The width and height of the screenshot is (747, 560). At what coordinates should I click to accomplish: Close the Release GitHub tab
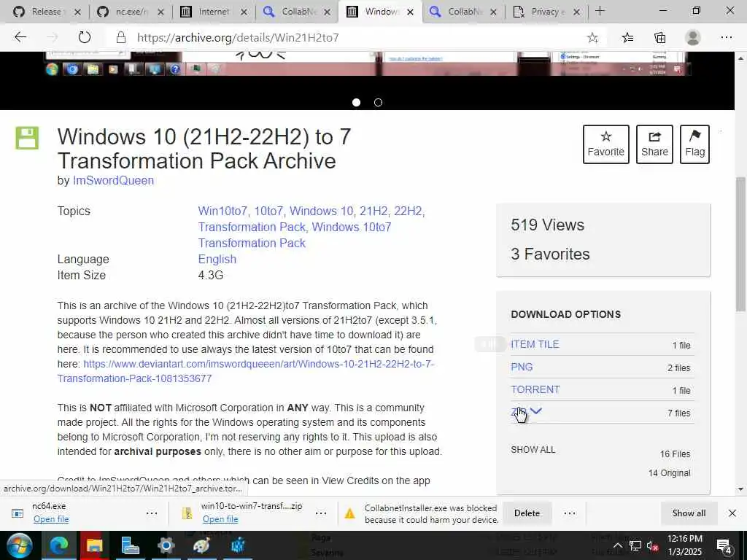click(77, 12)
